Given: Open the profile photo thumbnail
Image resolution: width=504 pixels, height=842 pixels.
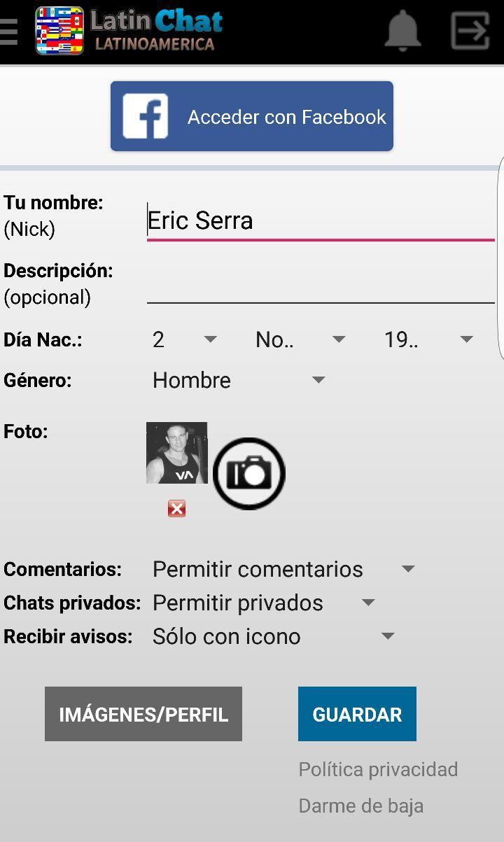Looking at the screenshot, I should pyautogui.click(x=176, y=453).
